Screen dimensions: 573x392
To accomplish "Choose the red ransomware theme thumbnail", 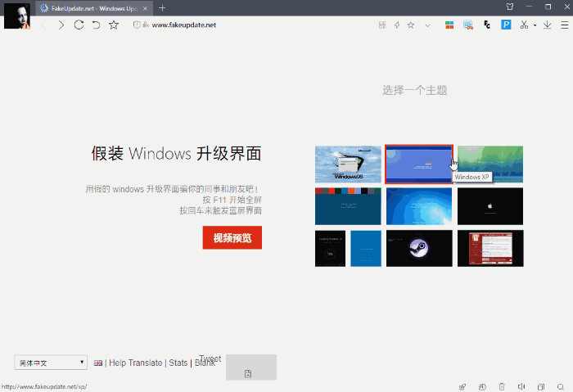I will [490, 249].
